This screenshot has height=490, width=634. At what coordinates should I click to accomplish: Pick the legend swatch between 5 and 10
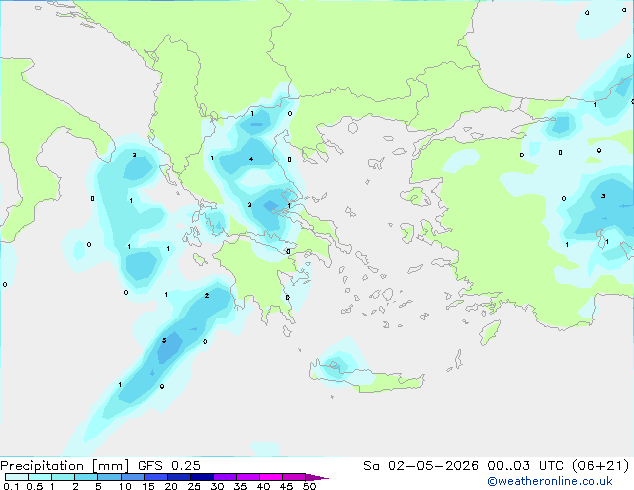click(x=109, y=477)
